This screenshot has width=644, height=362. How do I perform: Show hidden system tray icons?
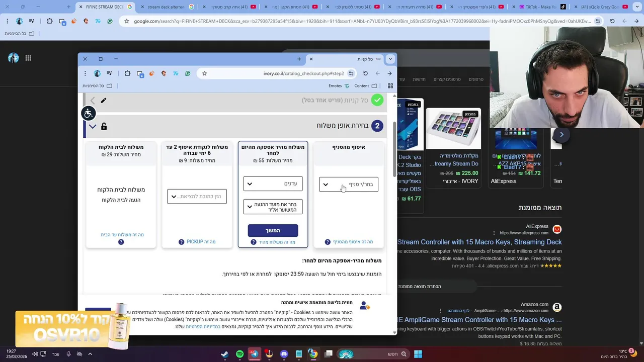pyautogui.click(x=90, y=354)
